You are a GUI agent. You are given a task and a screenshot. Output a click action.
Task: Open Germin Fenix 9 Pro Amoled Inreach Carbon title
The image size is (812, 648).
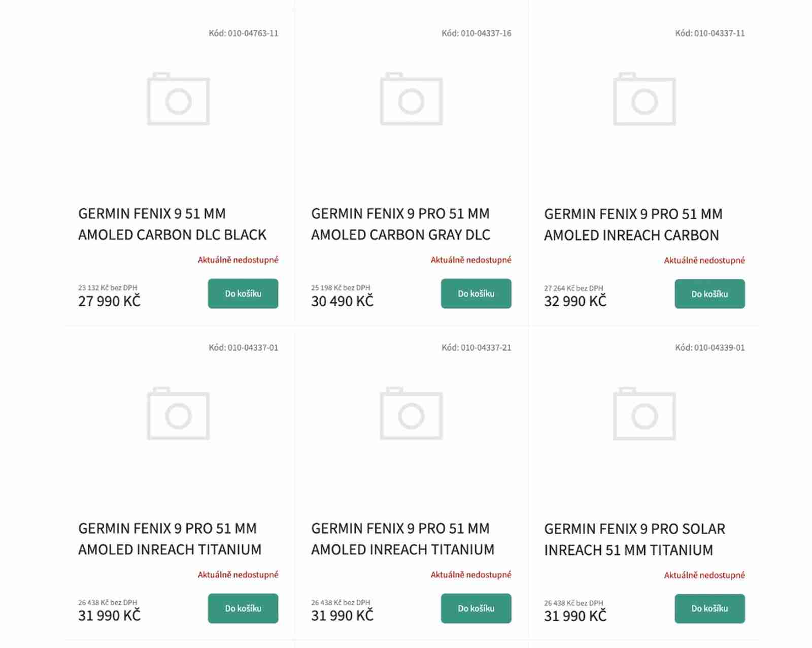point(633,224)
